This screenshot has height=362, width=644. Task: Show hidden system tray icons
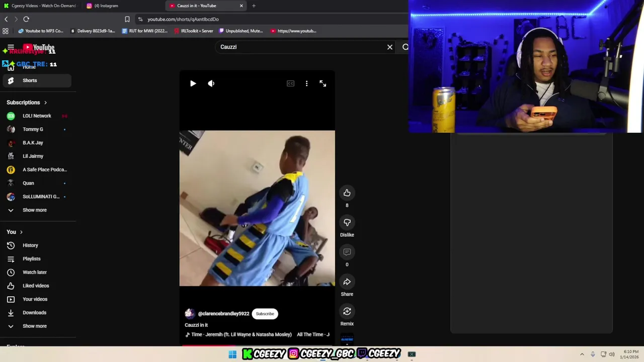[x=582, y=354]
